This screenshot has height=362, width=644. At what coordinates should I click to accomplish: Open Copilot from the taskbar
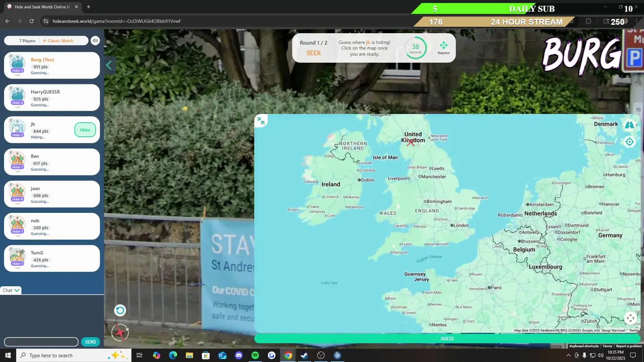156,355
